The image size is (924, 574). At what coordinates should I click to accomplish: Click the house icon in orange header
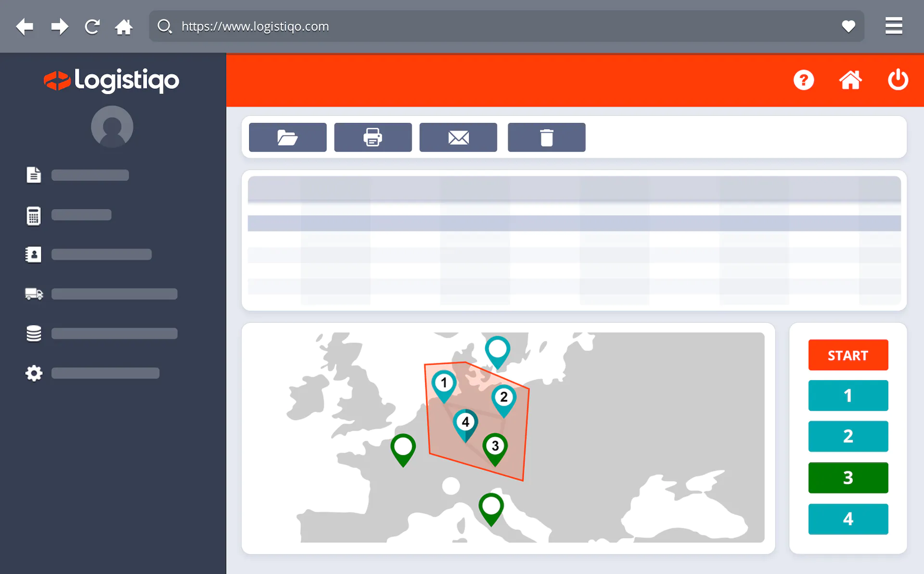pos(850,80)
